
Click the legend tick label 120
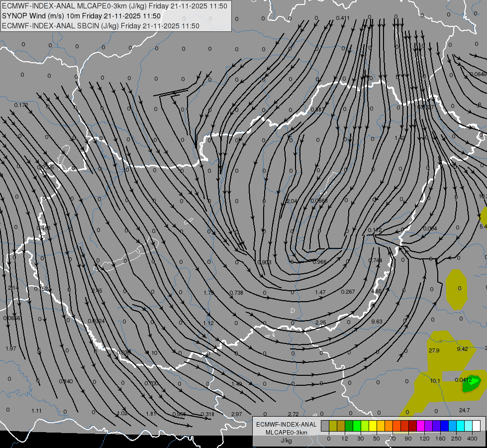pos(424,439)
